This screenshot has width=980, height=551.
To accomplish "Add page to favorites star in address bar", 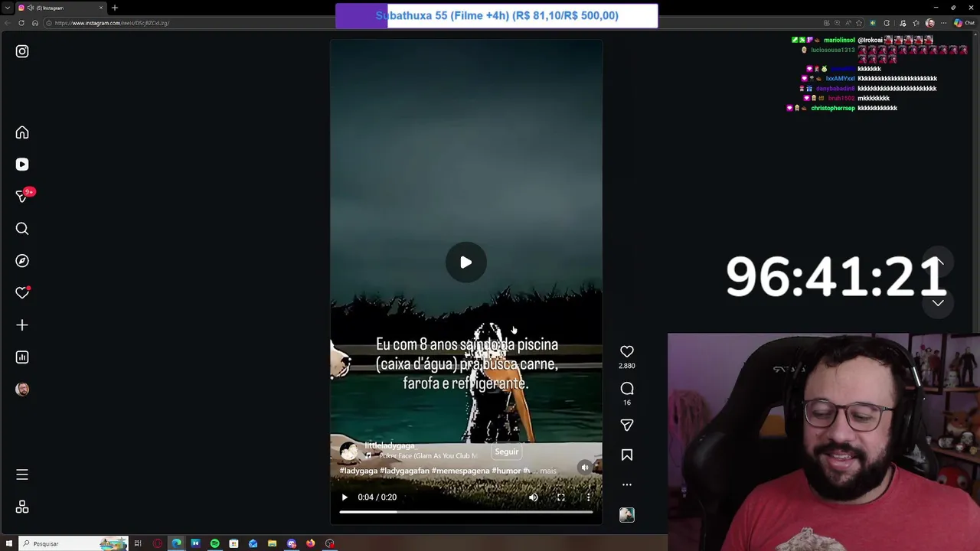I will coord(858,23).
